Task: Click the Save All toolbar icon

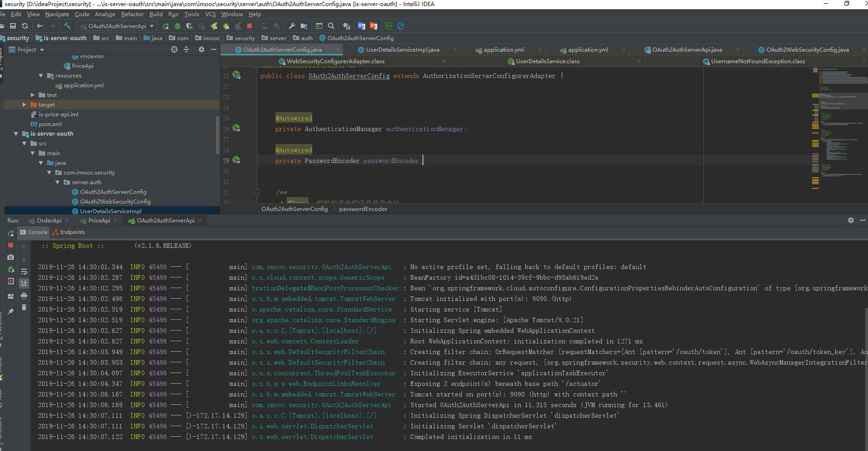Action: (x=13, y=26)
